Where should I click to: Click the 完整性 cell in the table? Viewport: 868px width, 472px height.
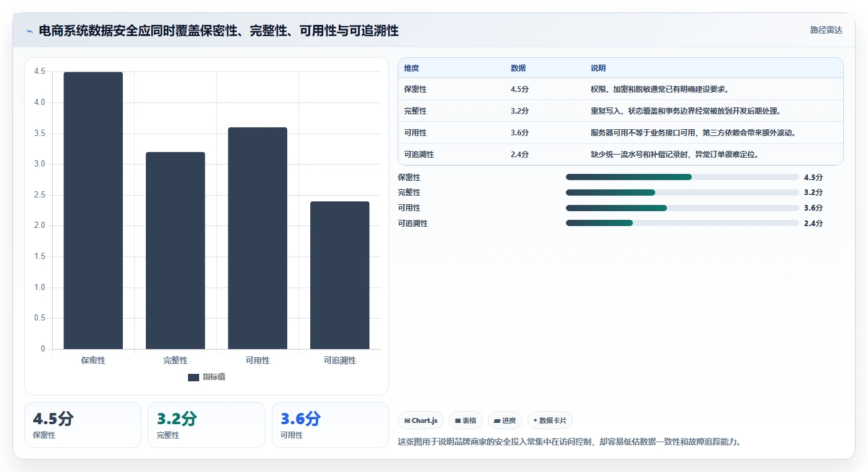(415, 111)
